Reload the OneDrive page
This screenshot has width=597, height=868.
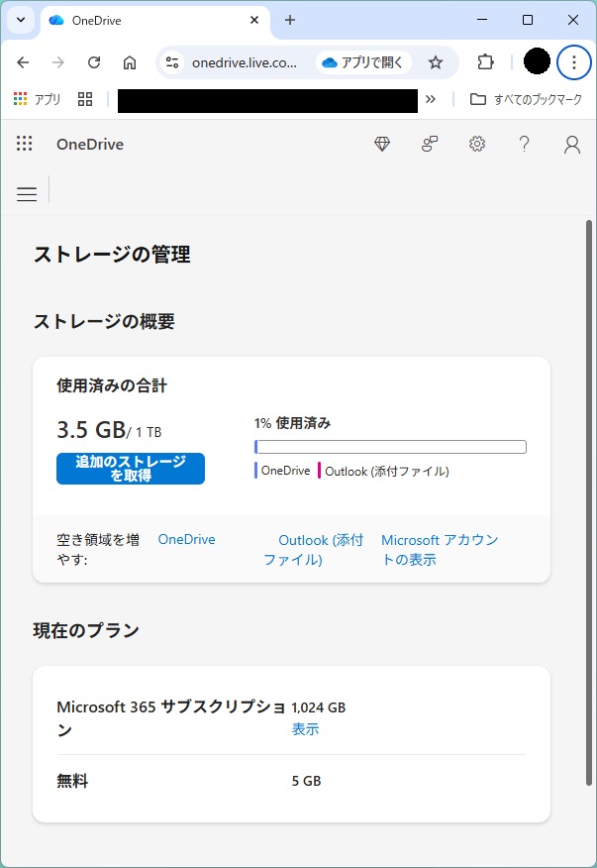click(x=94, y=62)
